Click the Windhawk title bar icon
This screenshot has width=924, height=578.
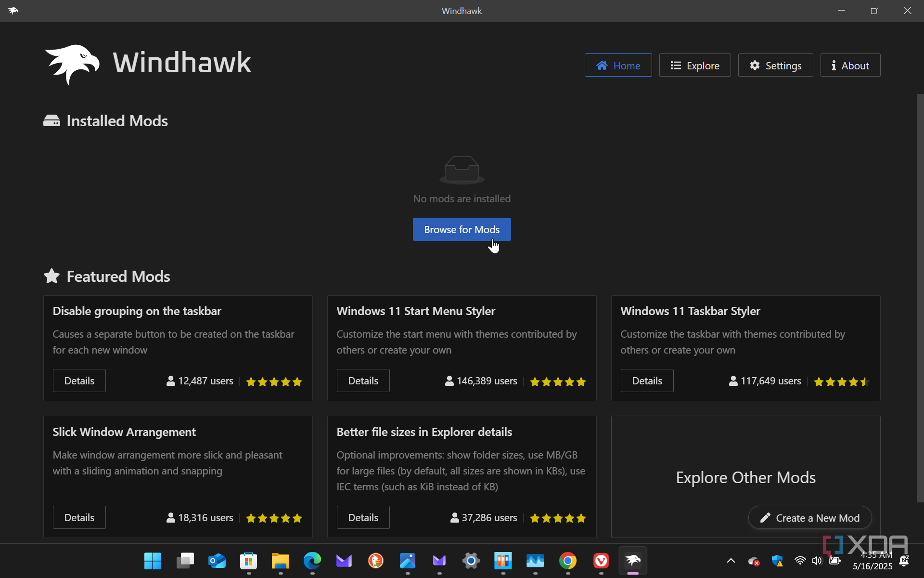[13, 11]
